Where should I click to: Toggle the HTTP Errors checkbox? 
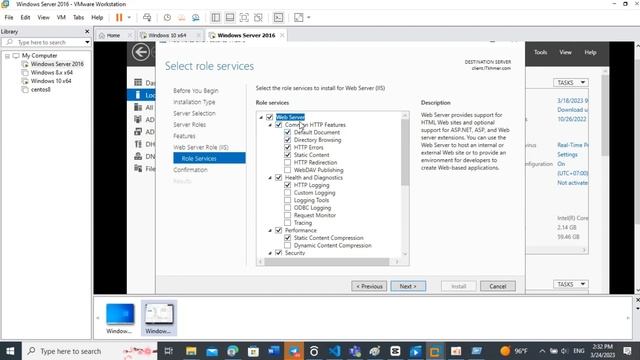click(287, 147)
